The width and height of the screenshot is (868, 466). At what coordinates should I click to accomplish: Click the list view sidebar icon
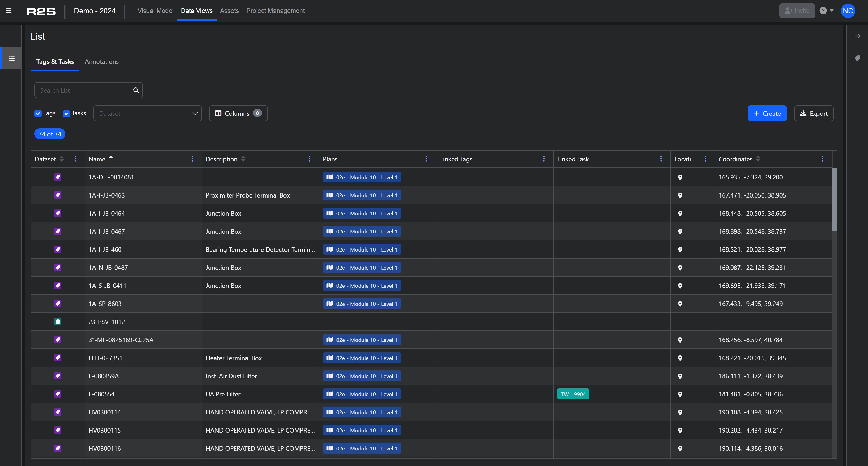[x=12, y=58]
